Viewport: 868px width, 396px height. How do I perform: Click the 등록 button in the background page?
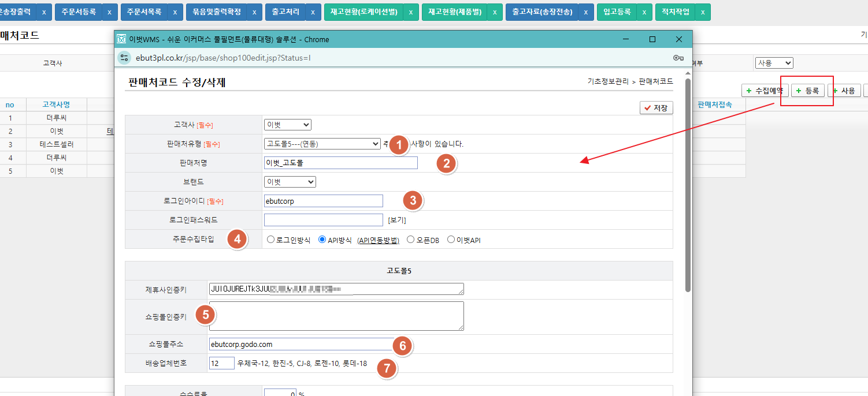click(x=807, y=91)
